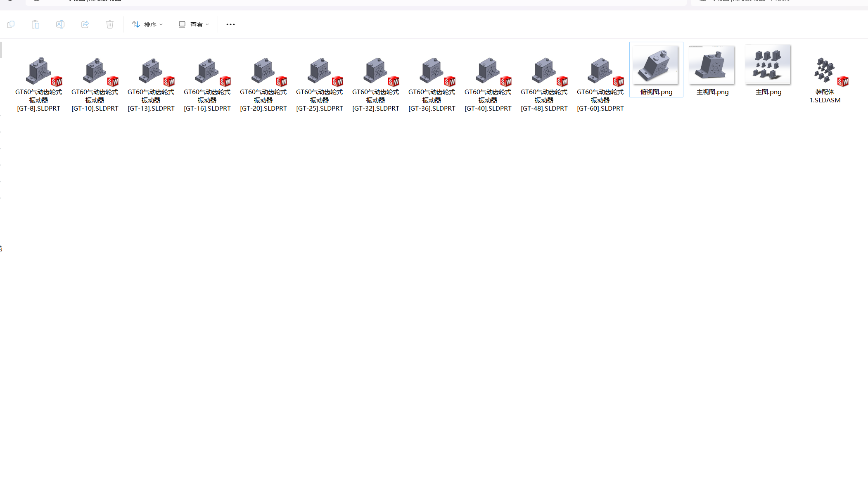The image size is (868, 485).
Task: Click the Rename icon in toolbar
Action: tap(60, 25)
